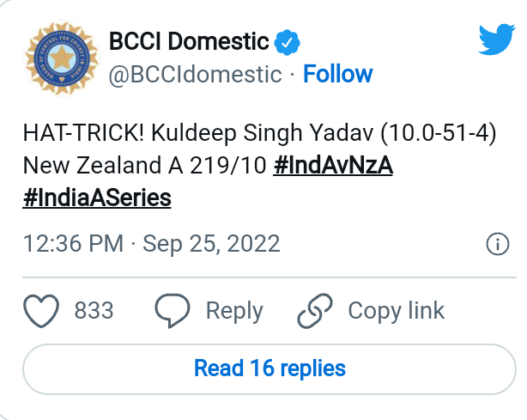
Task: Click the reply speech bubble icon
Action: point(172,310)
